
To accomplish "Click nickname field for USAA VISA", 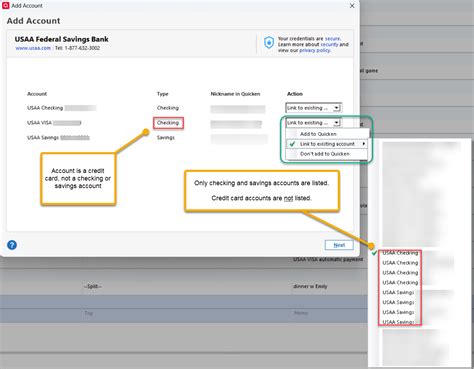I will 236,124.
